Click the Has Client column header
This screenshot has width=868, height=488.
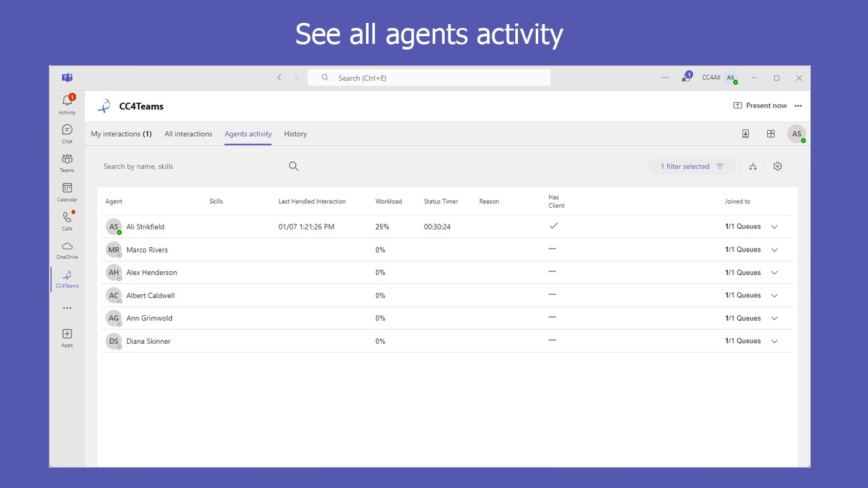[557, 201]
